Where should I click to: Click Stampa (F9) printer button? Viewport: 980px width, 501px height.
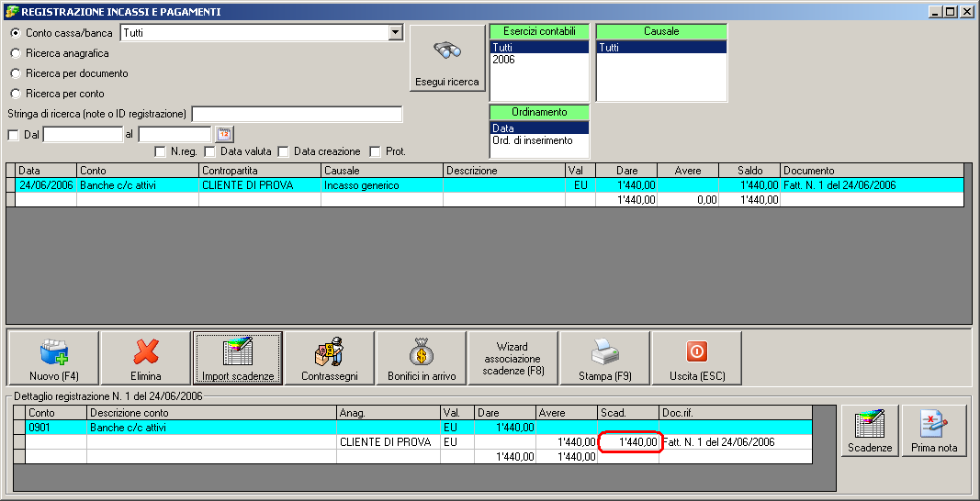tap(605, 358)
